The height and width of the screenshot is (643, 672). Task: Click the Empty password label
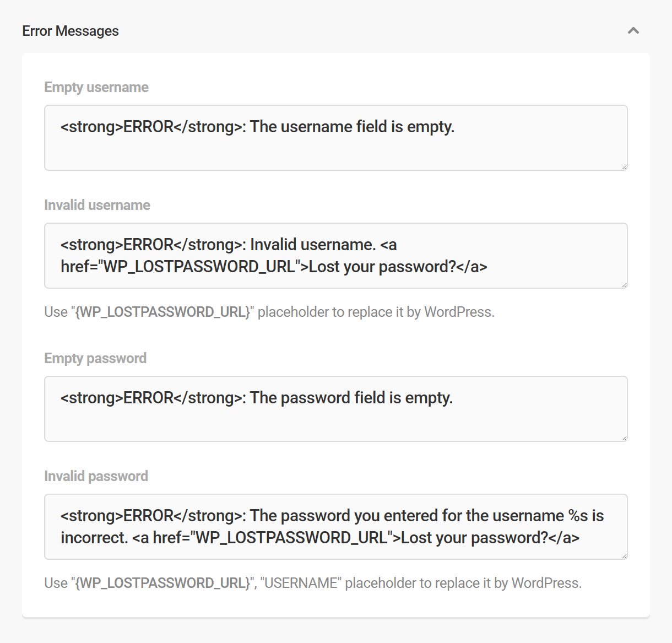tap(95, 358)
